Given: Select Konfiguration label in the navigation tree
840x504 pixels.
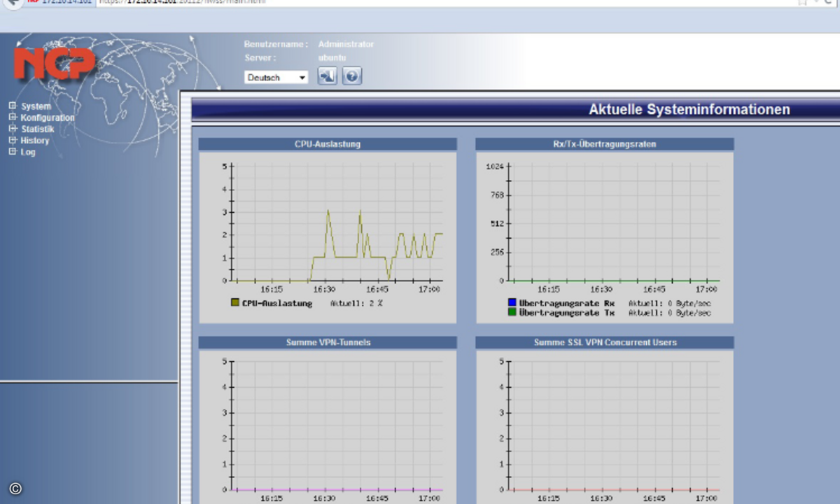Looking at the screenshot, I should pos(48,118).
